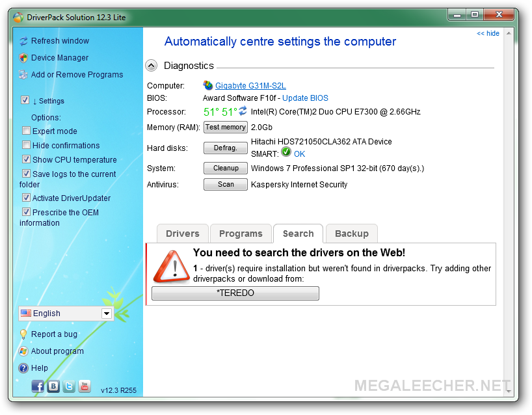The width and height of the screenshot is (532, 415).
Task: Collapse the Diagnostics section
Action: click(x=152, y=66)
